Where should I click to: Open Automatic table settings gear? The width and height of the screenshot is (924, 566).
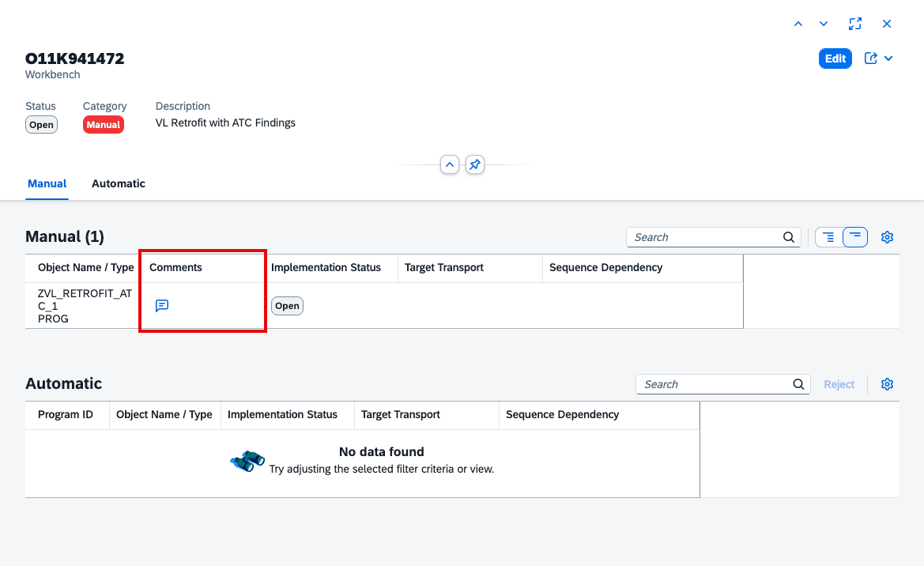tap(887, 384)
